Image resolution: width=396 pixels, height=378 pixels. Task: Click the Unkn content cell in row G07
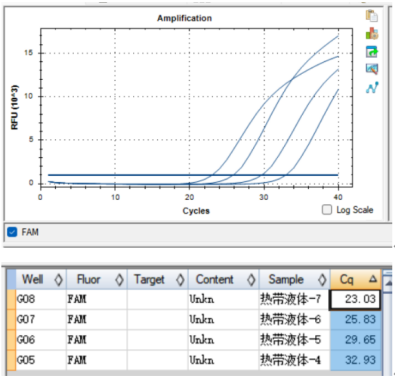point(224,320)
